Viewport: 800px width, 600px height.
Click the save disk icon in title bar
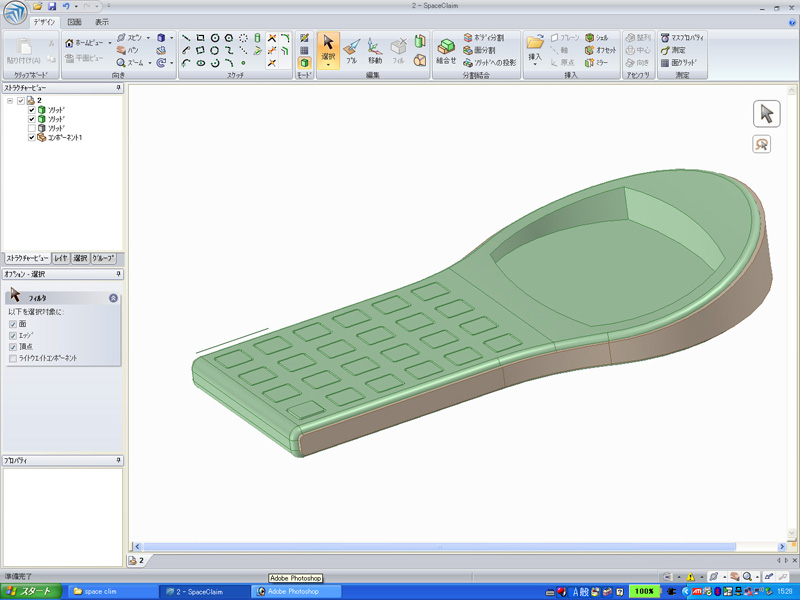[52, 7]
